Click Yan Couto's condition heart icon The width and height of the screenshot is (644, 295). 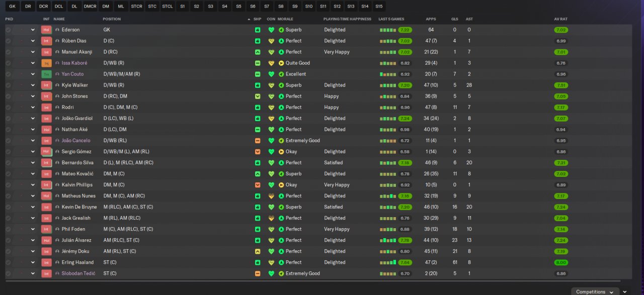pos(271,74)
